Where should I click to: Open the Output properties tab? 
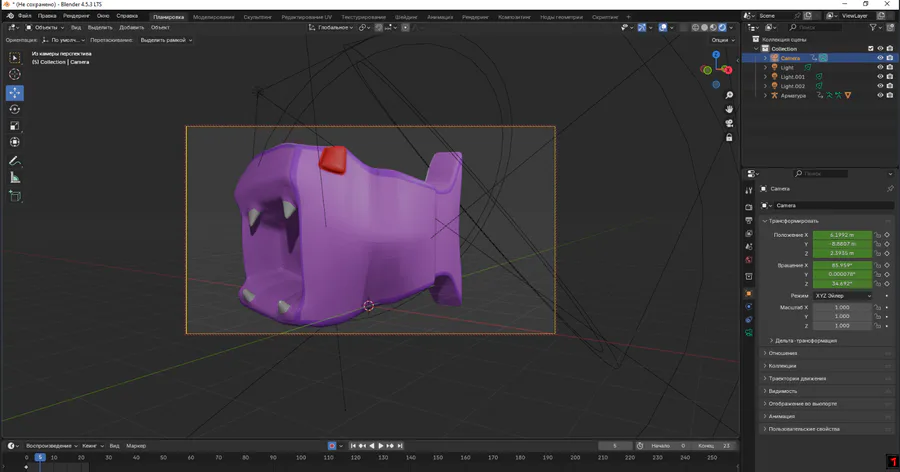click(x=748, y=220)
